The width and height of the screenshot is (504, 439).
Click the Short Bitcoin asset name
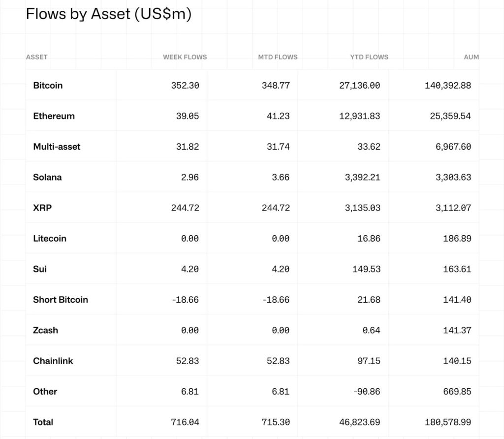click(x=61, y=300)
